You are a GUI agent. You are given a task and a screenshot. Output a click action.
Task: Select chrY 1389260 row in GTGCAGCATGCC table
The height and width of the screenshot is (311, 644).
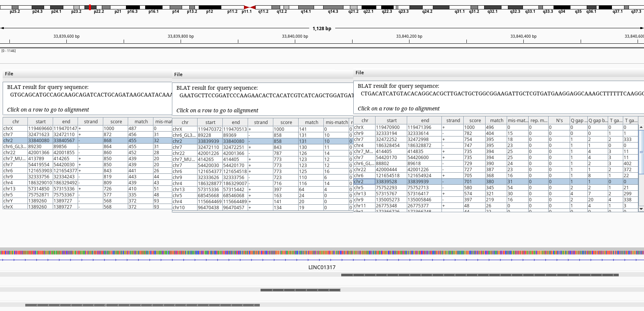point(87,201)
